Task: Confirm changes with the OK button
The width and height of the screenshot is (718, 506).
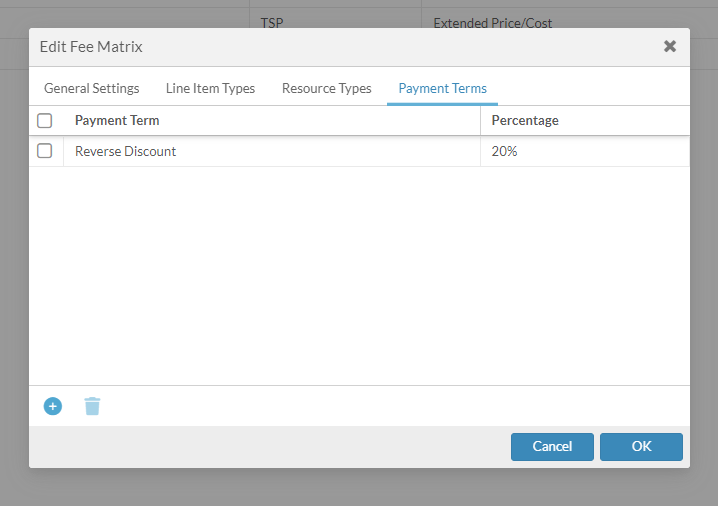Action: pos(641,446)
